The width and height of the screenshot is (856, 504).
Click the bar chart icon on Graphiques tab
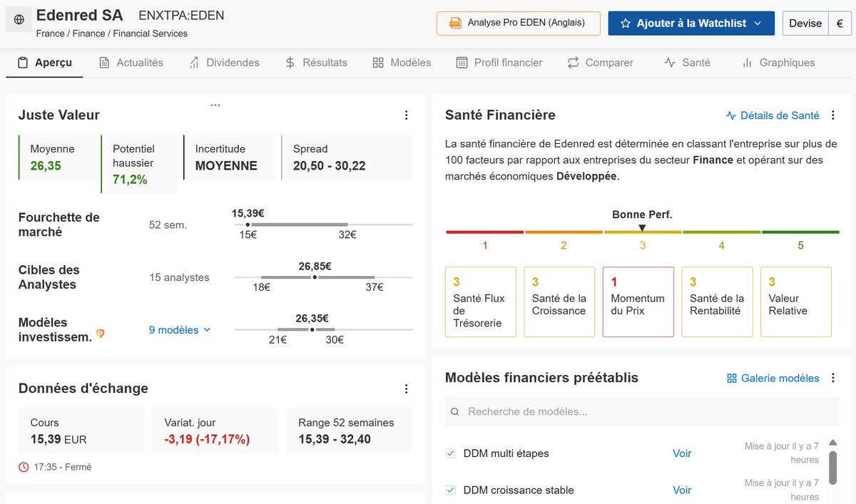747,63
